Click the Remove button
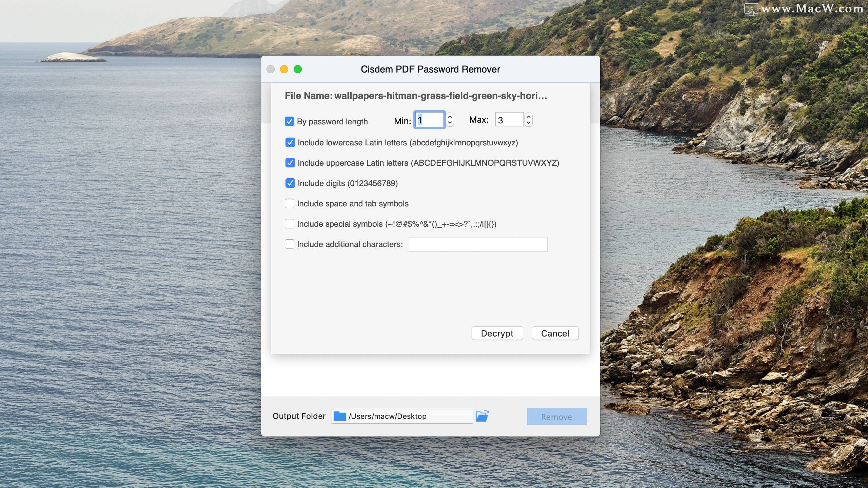Image resolution: width=868 pixels, height=488 pixels. (x=556, y=416)
